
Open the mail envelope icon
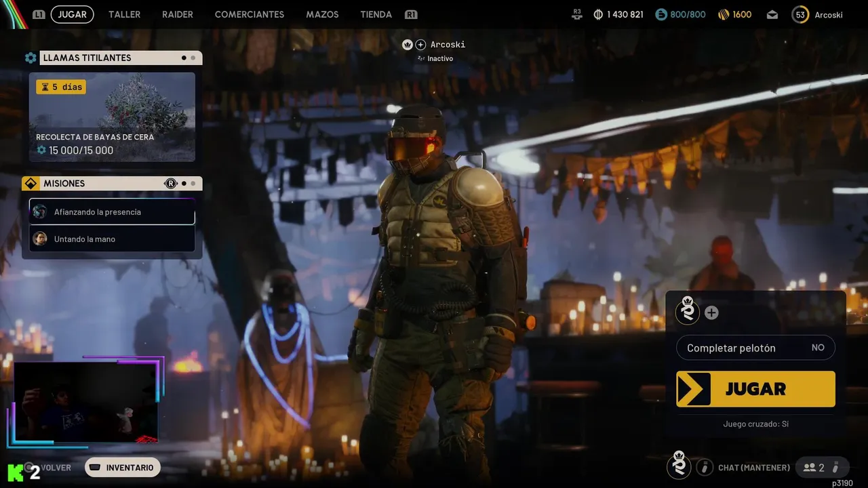click(772, 14)
